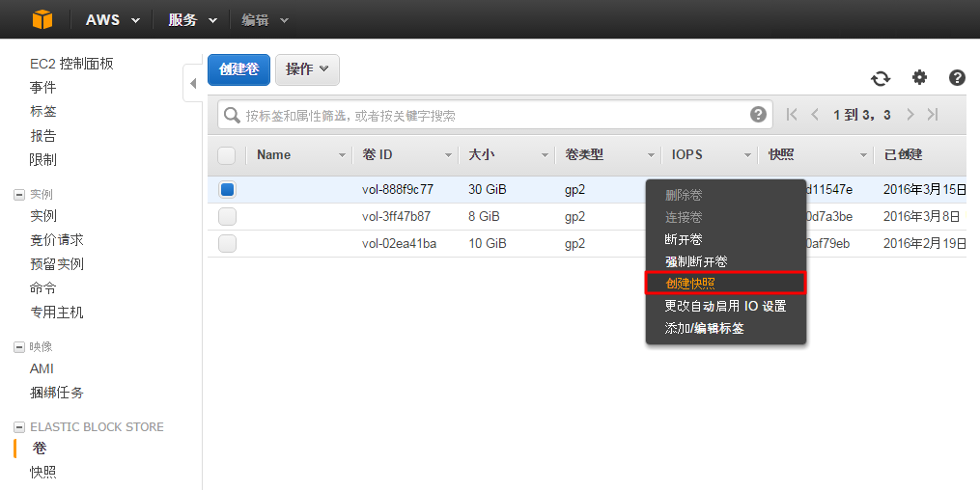The height and width of the screenshot is (490, 980).
Task: Open the 编辑 dropdown menu
Action: (x=265, y=20)
